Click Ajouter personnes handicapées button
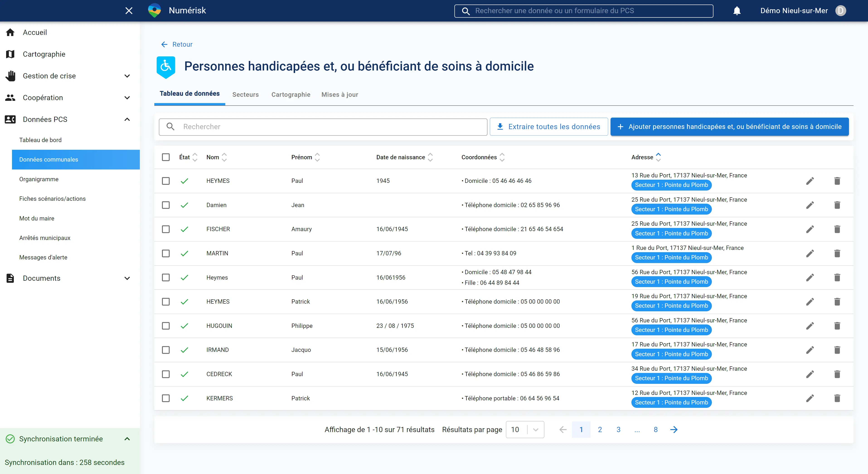868x474 pixels. 730,127
